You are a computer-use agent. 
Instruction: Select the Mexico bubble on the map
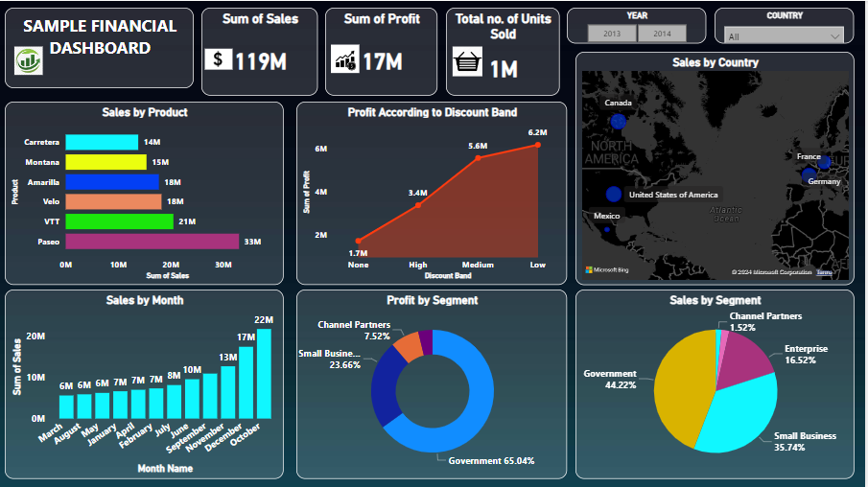pos(606,228)
